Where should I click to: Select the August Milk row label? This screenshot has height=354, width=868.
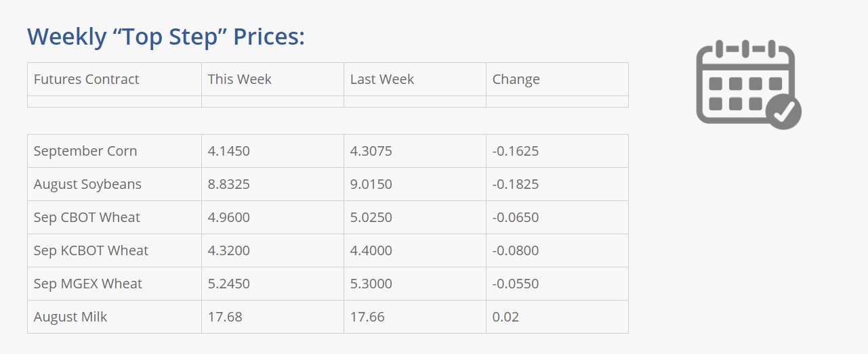pos(70,317)
